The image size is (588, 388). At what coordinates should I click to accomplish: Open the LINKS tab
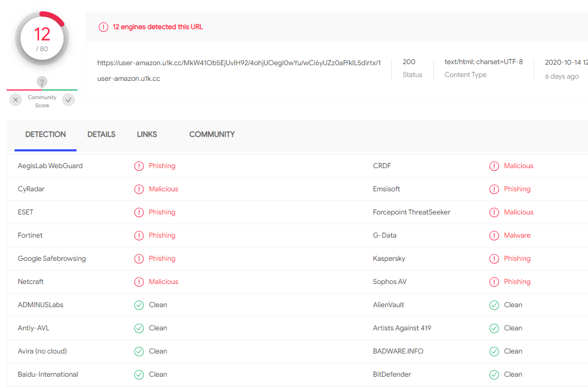pyautogui.click(x=147, y=135)
